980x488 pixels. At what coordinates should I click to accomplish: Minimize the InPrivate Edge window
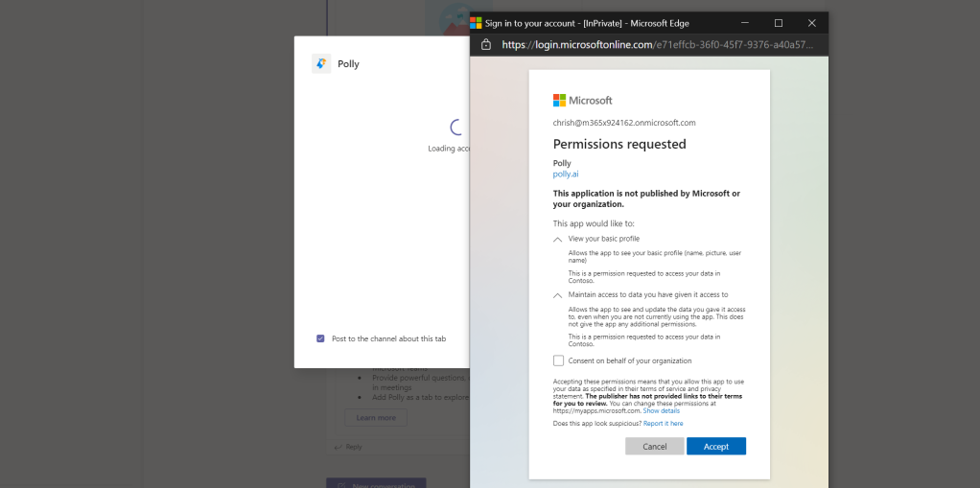click(744, 22)
